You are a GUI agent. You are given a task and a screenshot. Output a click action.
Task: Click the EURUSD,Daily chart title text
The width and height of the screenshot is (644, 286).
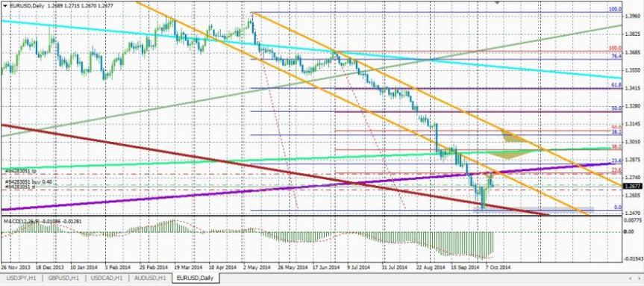tap(26, 5)
